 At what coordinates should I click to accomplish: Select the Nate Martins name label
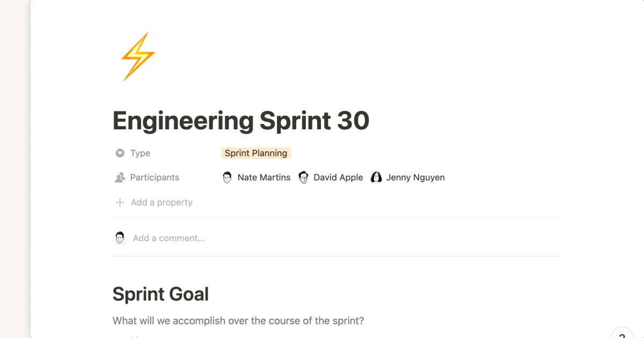pos(264,178)
